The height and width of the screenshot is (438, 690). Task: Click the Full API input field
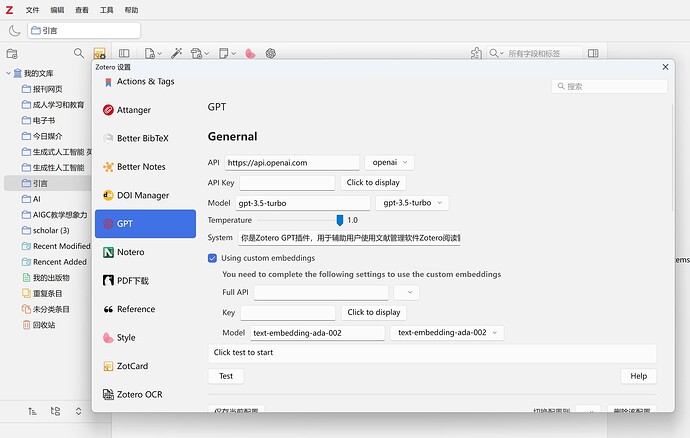point(321,292)
